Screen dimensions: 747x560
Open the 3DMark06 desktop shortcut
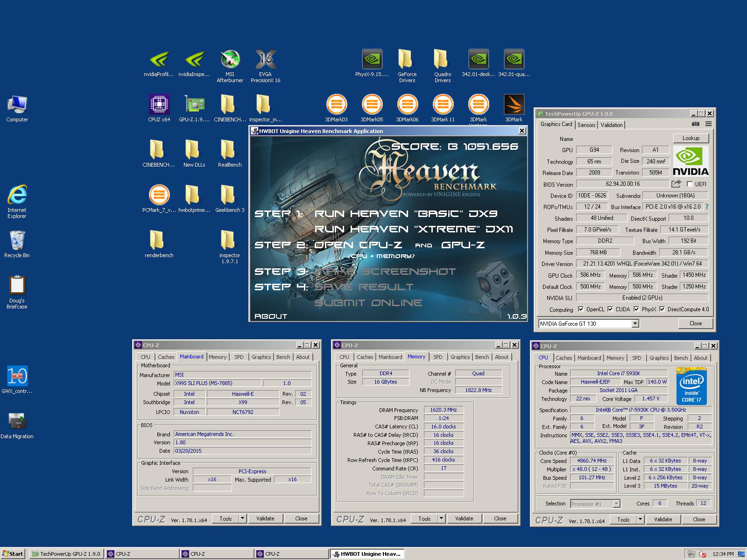[x=407, y=108]
